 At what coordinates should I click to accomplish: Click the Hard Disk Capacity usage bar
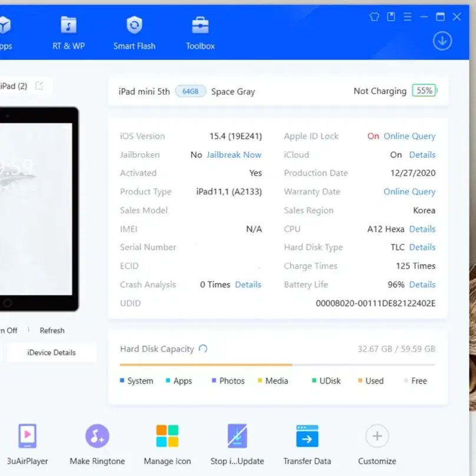[277, 365]
